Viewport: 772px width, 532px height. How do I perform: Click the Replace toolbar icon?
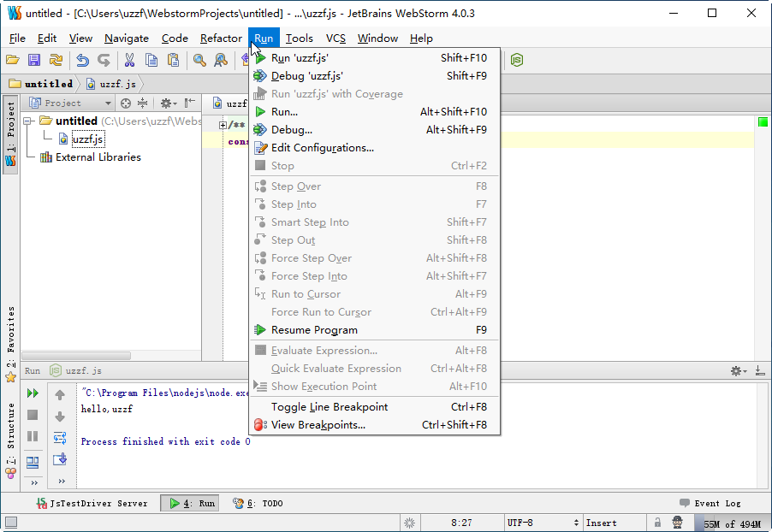221,60
